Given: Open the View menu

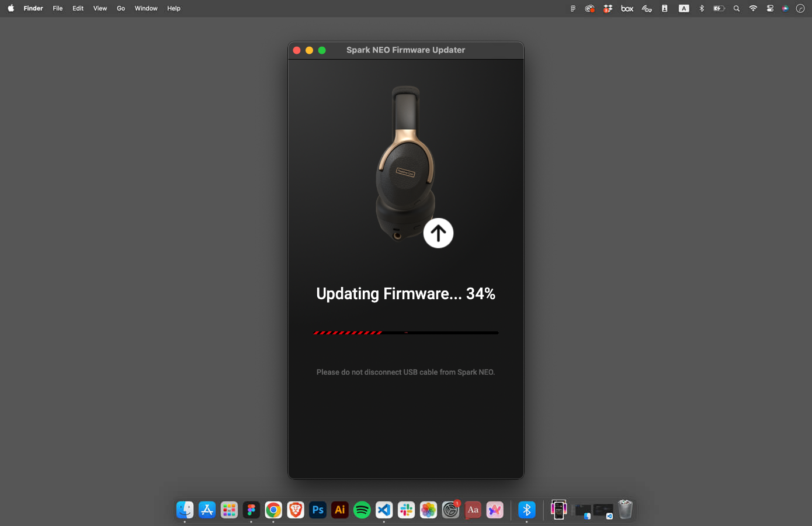Looking at the screenshot, I should pyautogui.click(x=100, y=8).
